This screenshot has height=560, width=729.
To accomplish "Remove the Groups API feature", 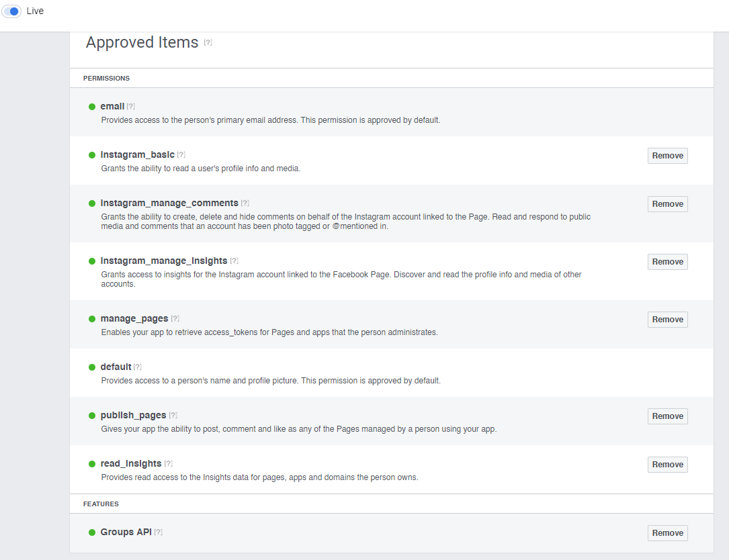I will (x=667, y=533).
